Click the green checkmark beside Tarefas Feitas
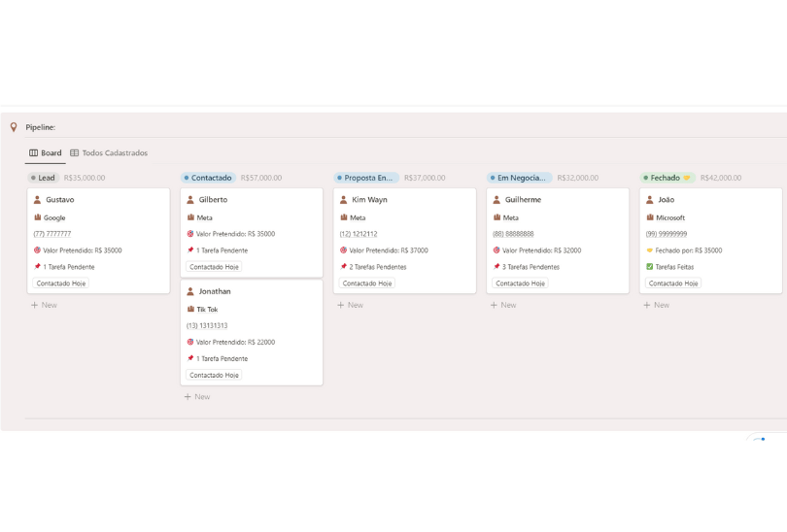This screenshot has height=532, width=787. (650, 267)
